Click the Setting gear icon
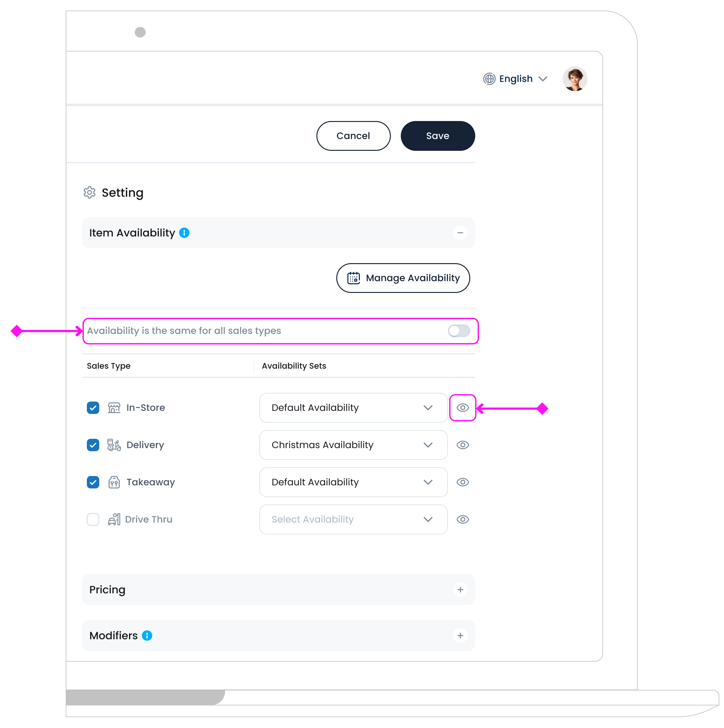The image size is (724, 728). click(89, 192)
